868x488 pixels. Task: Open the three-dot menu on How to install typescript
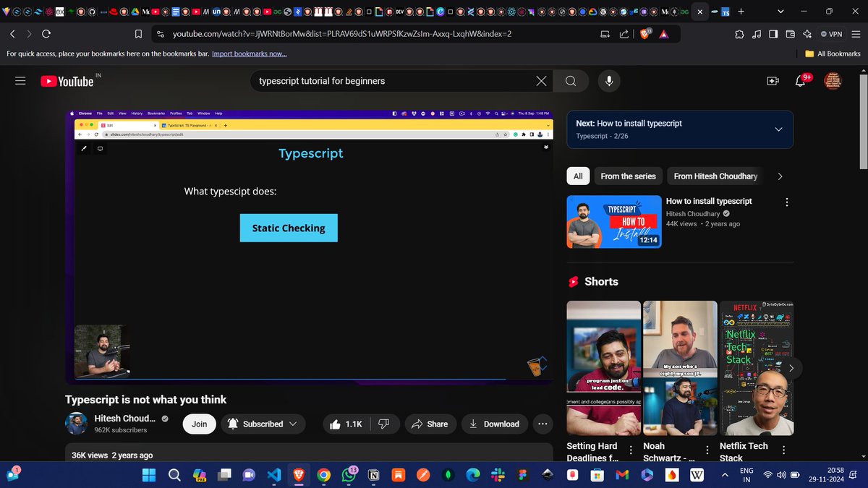786,203
